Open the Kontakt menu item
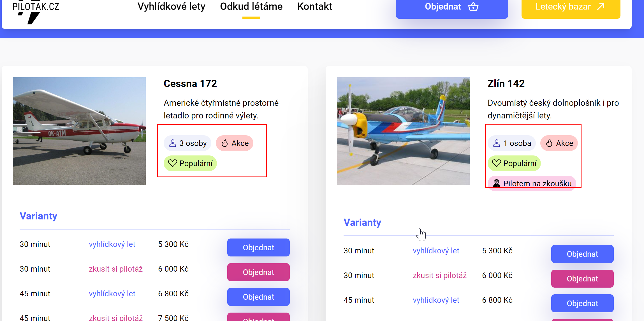 coord(315,6)
